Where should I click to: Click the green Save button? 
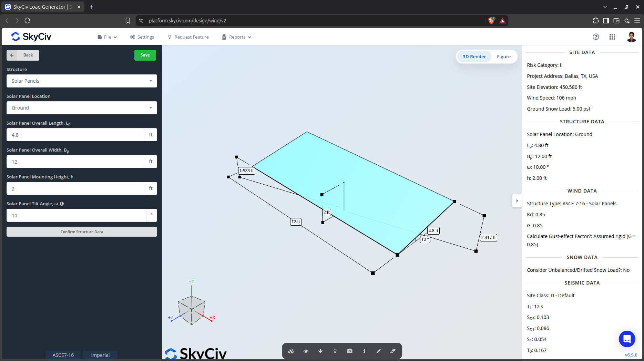coord(145,55)
